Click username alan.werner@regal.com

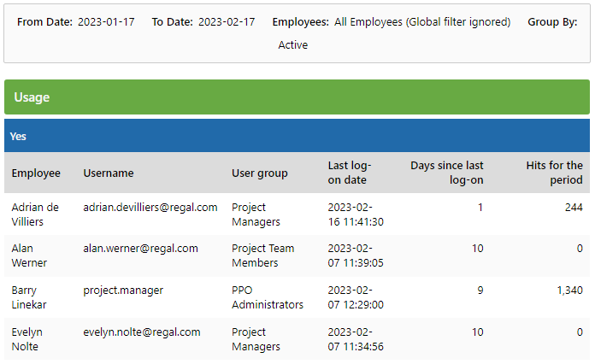coord(140,249)
